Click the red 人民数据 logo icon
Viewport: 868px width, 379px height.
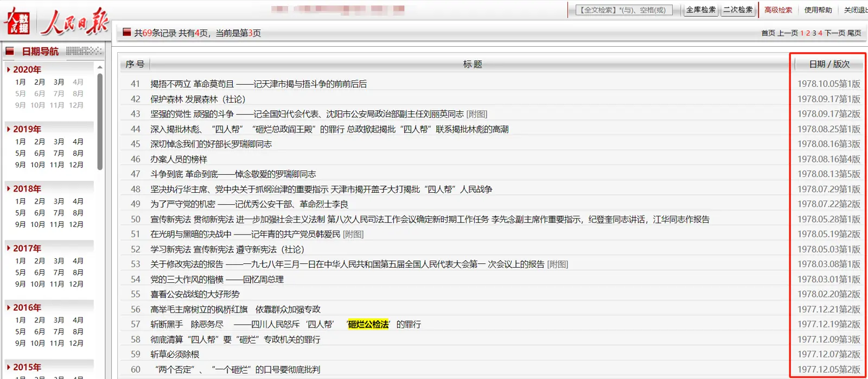point(17,21)
